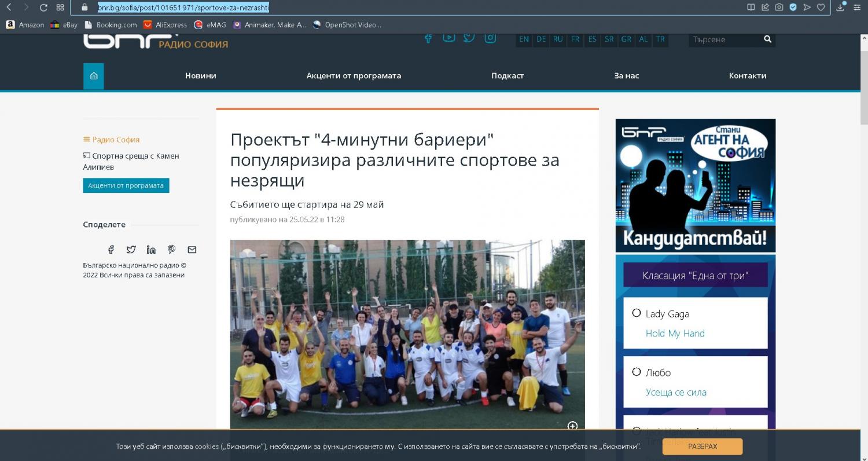Open the Amazon bookmark
The height and width of the screenshot is (461, 868).
pyautogui.click(x=25, y=25)
